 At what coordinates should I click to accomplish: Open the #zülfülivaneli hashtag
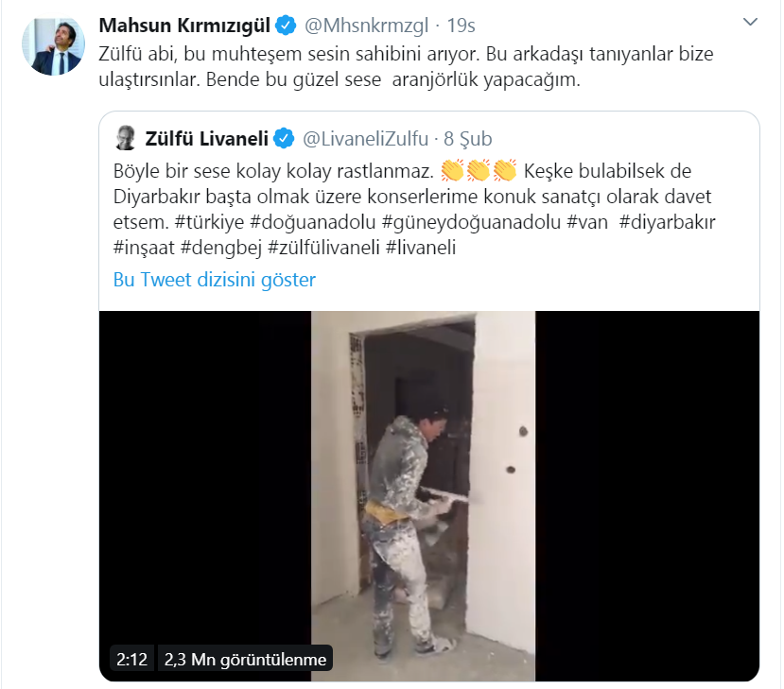(324, 248)
